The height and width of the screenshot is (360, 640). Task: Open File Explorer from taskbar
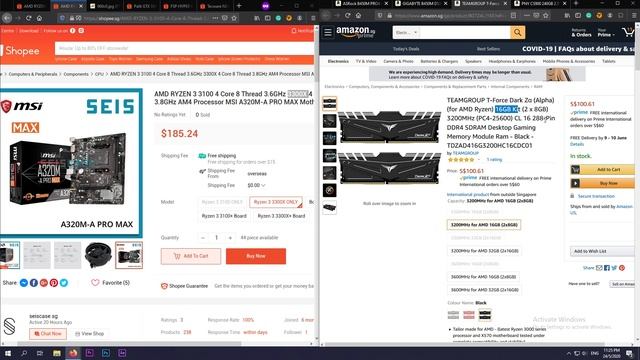[x=57, y=353]
